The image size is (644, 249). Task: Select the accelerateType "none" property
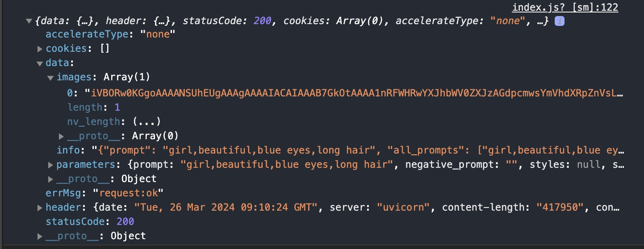(111, 34)
